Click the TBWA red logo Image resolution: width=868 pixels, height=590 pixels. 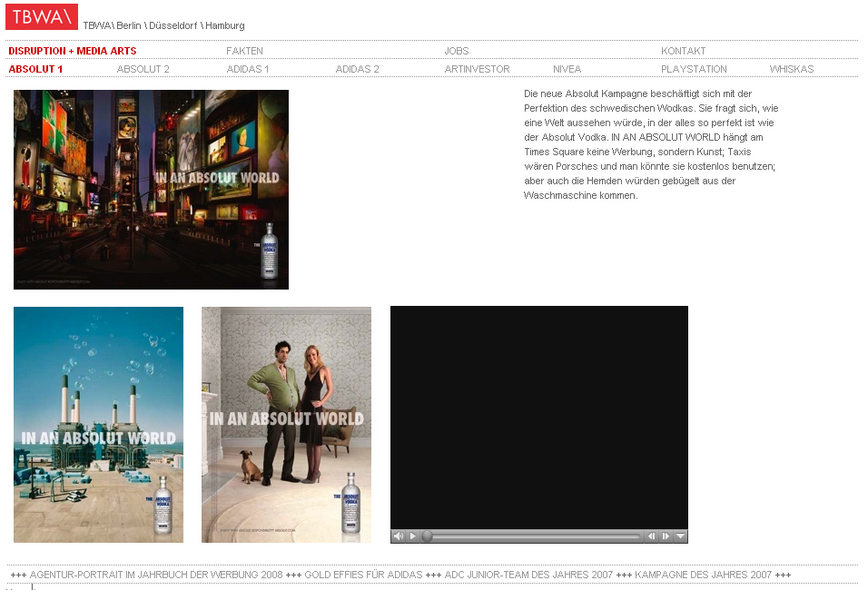click(x=42, y=16)
